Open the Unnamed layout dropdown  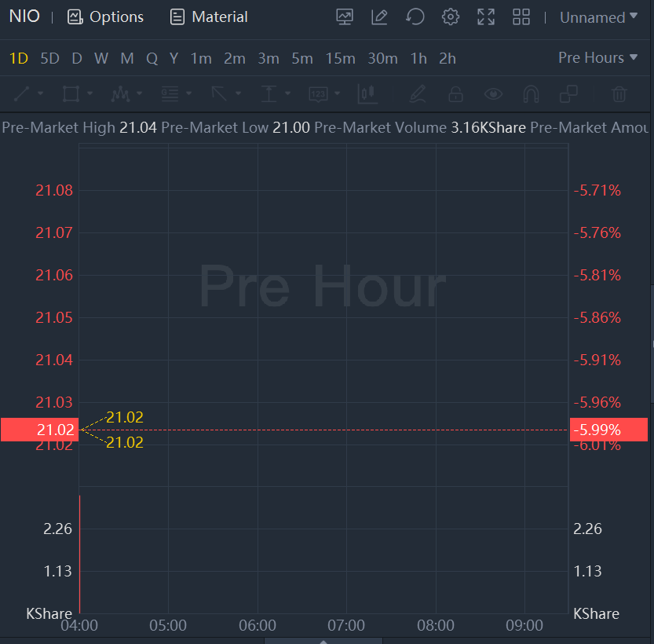point(598,17)
